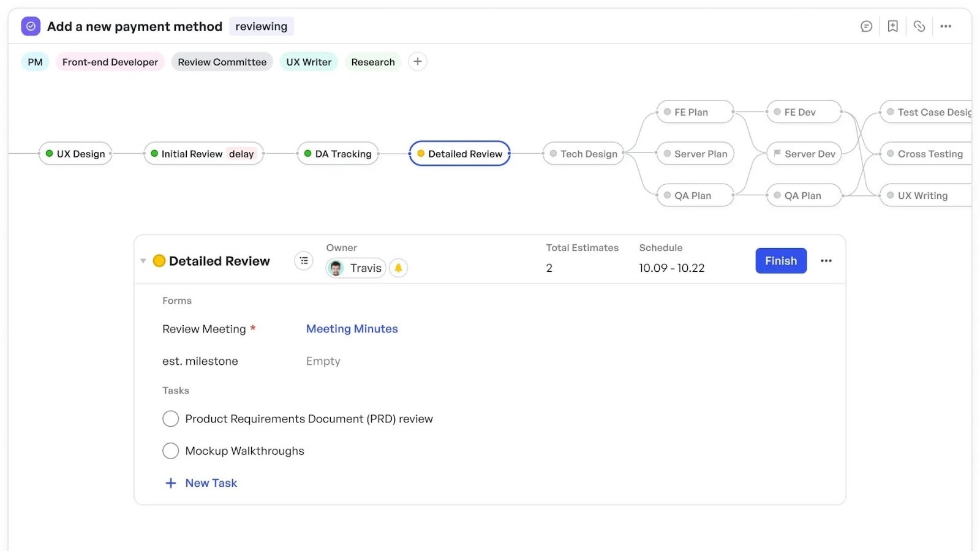Open the Meeting Minutes link

point(352,329)
